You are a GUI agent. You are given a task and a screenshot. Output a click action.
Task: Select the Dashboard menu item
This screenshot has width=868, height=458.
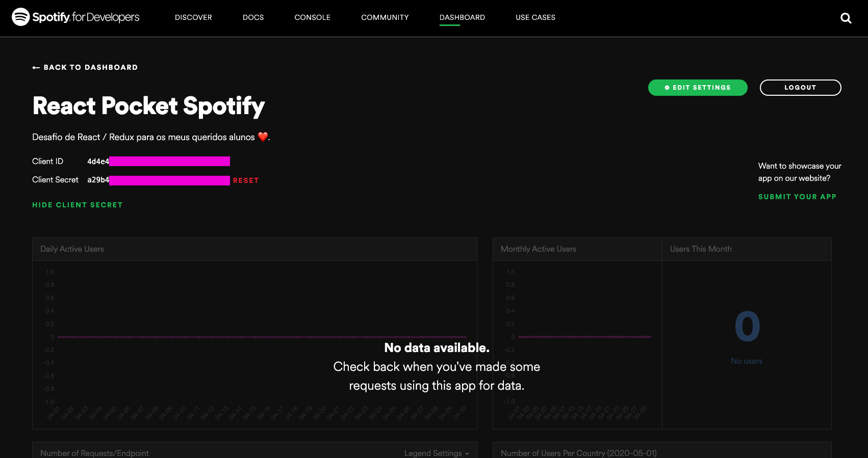(462, 17)
